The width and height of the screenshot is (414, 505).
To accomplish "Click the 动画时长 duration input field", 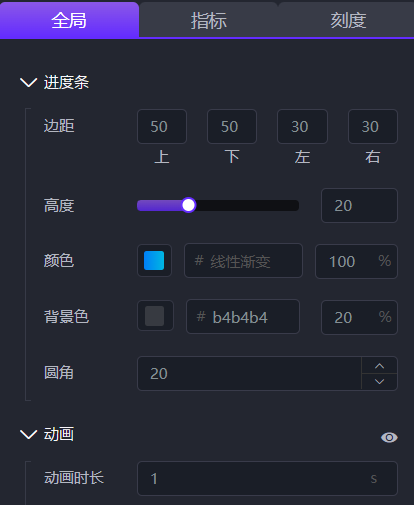I will coord(267,479).
